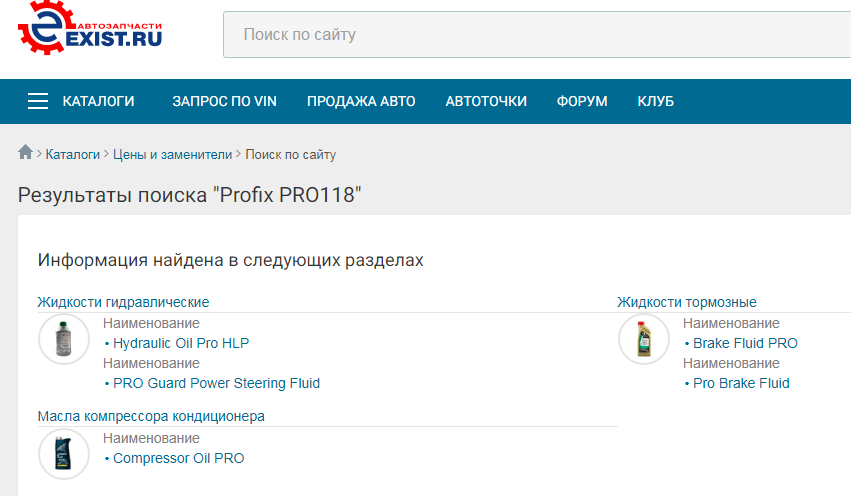Click the hydraulic fluid bottle thumbnail
This screenshot has height=496, width=851.
point(64,339)
